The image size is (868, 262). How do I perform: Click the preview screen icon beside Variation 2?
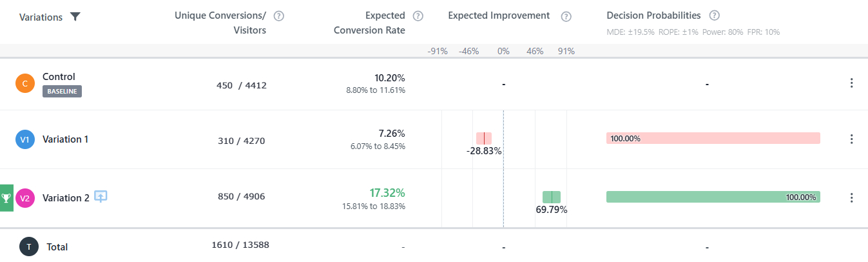click(x=101, y=196)
